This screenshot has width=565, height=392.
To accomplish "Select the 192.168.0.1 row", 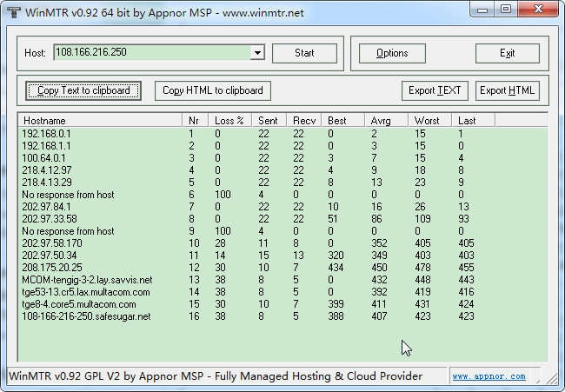I will tap(282, 134).
